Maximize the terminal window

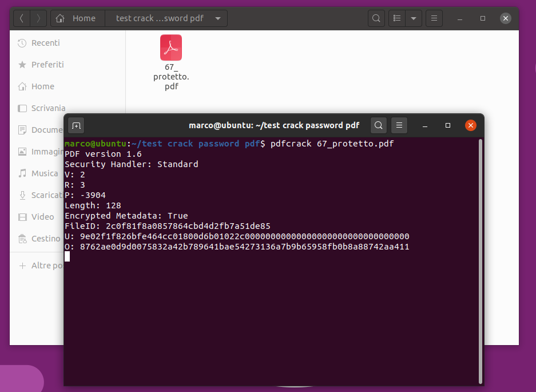[x=448, y=125]
